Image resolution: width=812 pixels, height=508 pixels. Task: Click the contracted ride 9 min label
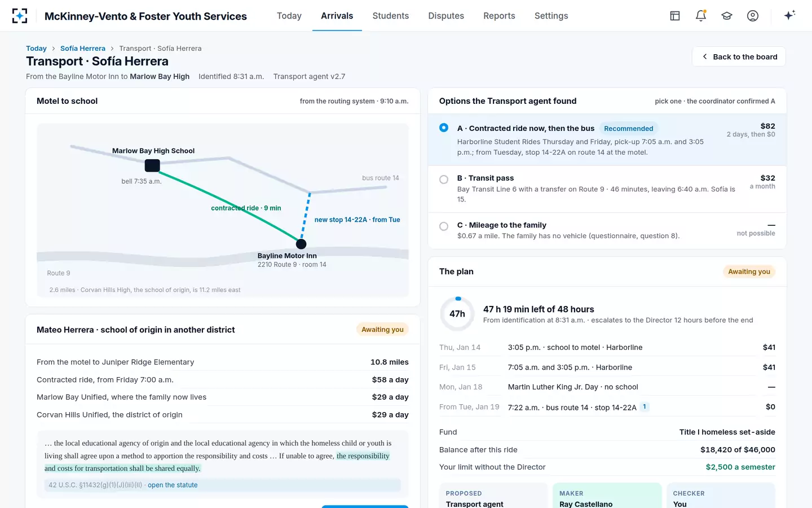point(246,208)
